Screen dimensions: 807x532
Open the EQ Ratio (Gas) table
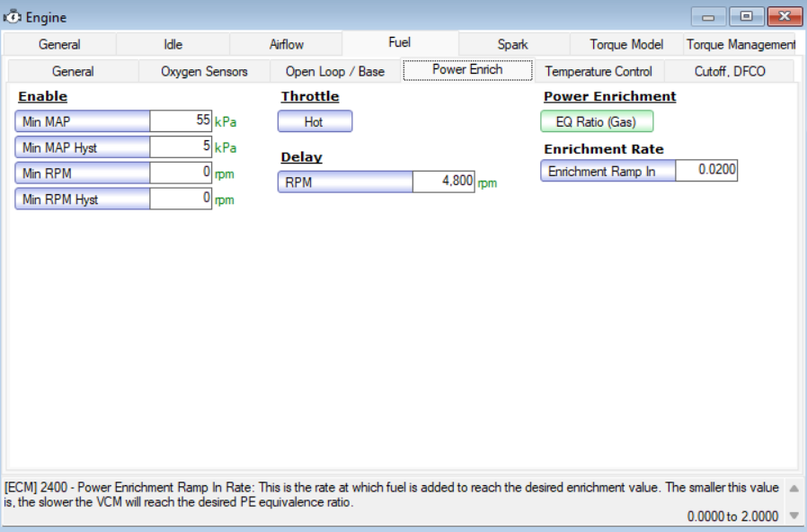[597, 121]
